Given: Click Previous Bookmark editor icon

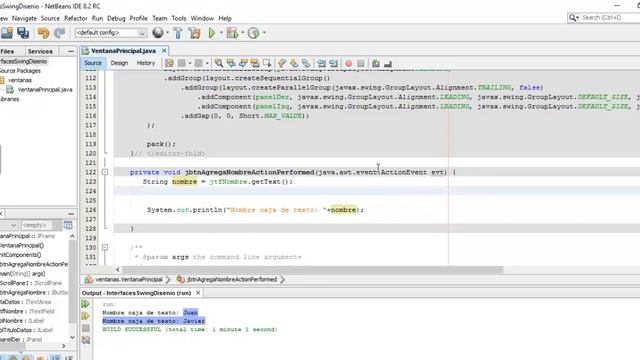Looking at the screenshot, I should pos(282,63).
